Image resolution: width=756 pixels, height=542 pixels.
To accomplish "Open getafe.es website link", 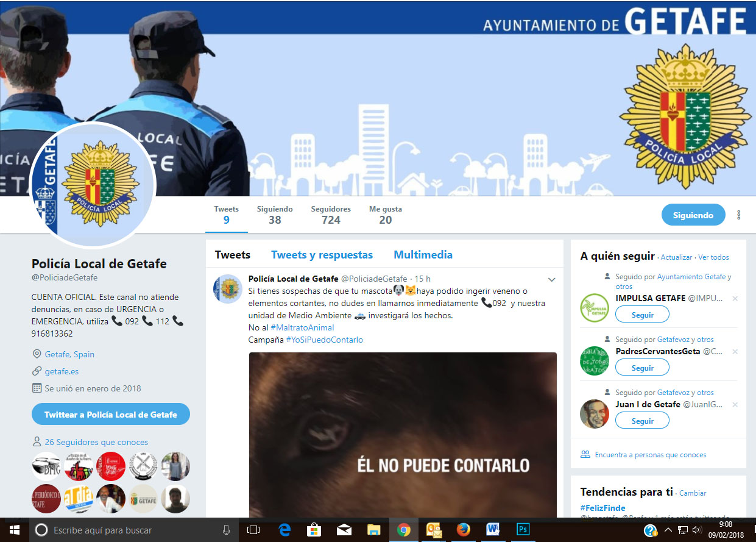I will tap(62, 371).
